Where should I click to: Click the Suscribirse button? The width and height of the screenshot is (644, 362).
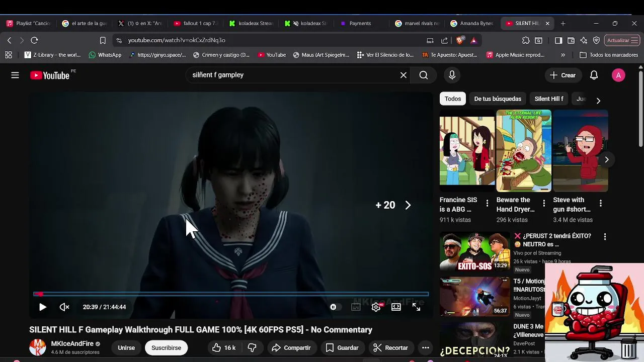coord(167,348)
